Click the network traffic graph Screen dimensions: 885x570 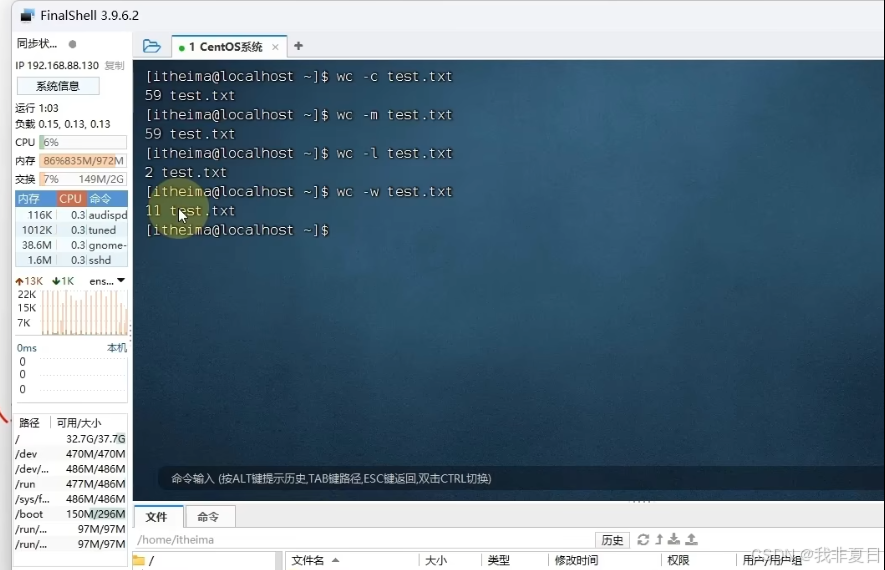pos(84,312)
